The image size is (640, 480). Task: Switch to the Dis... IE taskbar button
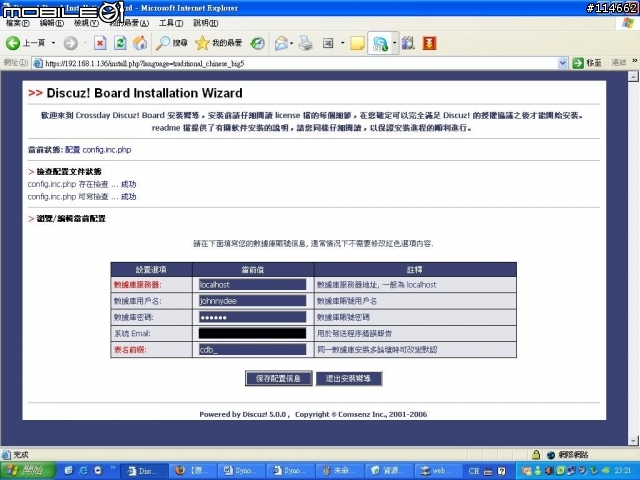(143, 471)
